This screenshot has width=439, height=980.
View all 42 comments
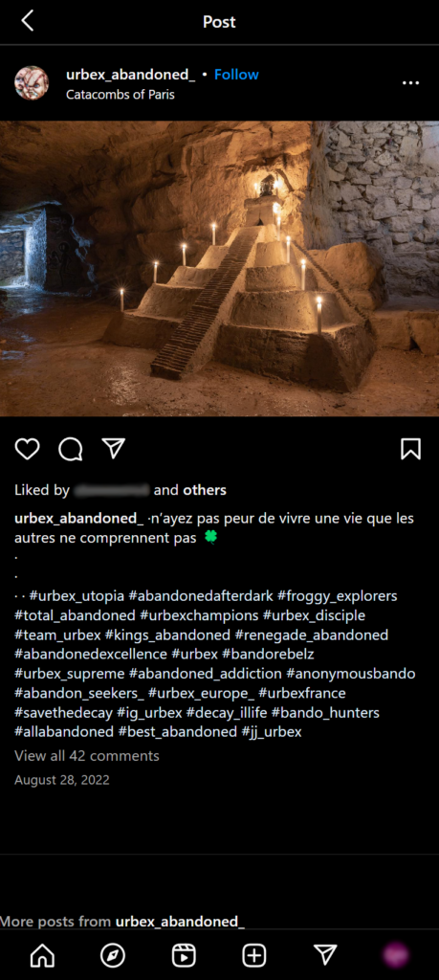[87, 756]
